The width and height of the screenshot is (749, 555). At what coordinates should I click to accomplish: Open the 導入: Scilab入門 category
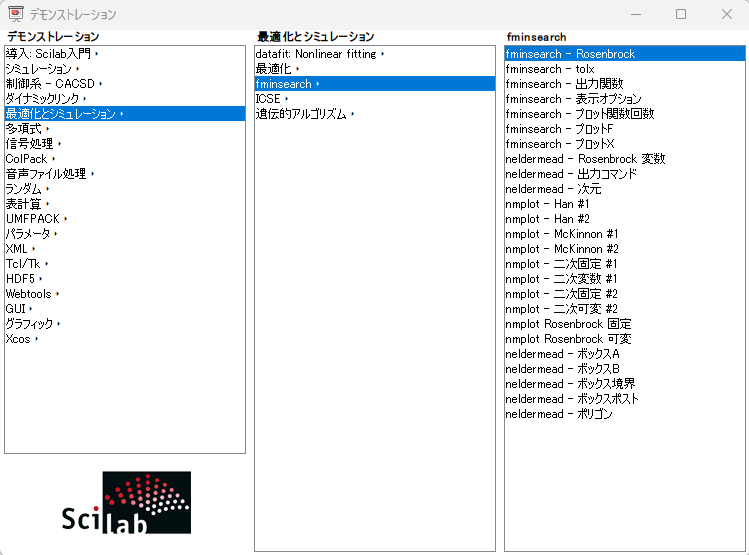(x=49, y=54)
